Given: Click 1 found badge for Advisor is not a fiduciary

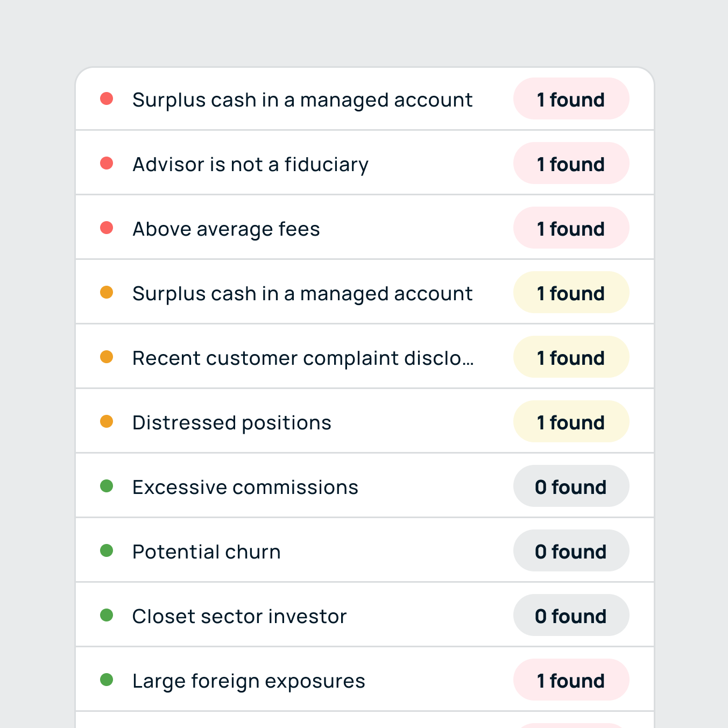Looking at the screenshot, I should click(x=571, y=164).
